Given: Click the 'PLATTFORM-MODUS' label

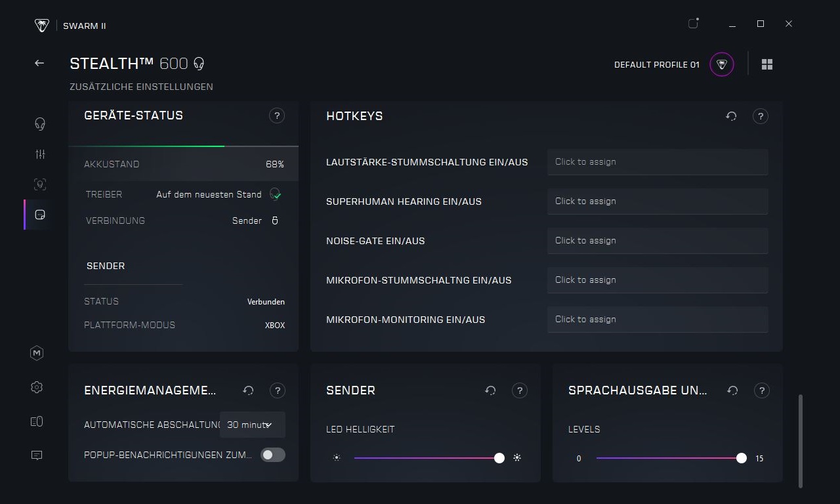Looking at the screenshot, I should [130, 325].
